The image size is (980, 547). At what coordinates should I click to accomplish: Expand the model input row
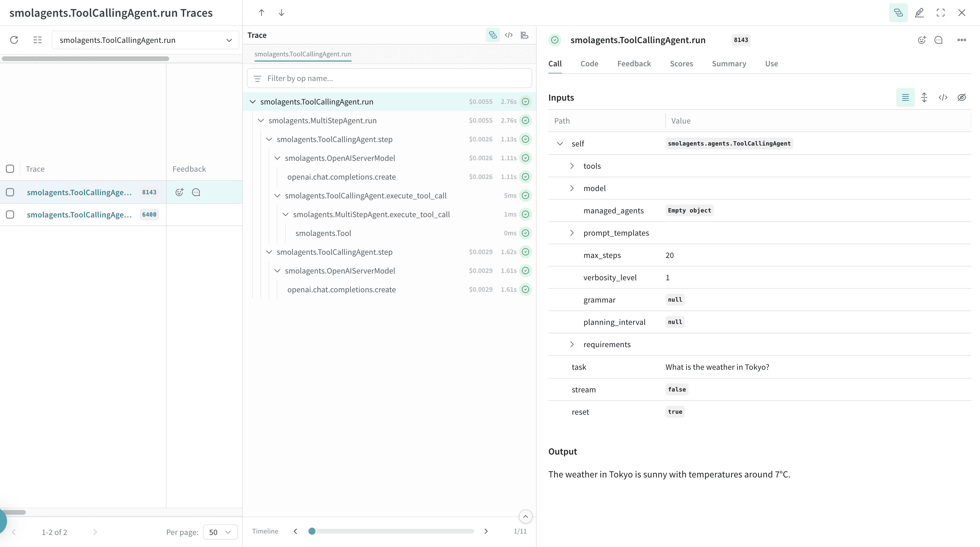pyautogui.click(x=572, y=188)
